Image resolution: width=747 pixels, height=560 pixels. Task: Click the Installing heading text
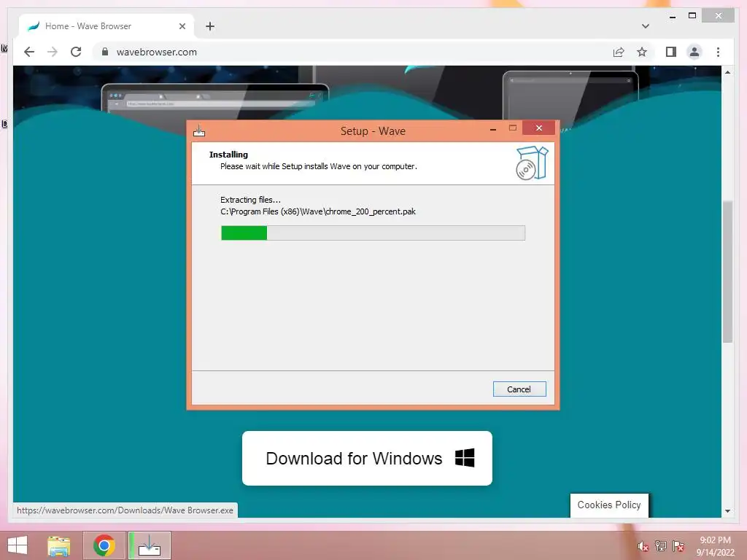point(228,155)
